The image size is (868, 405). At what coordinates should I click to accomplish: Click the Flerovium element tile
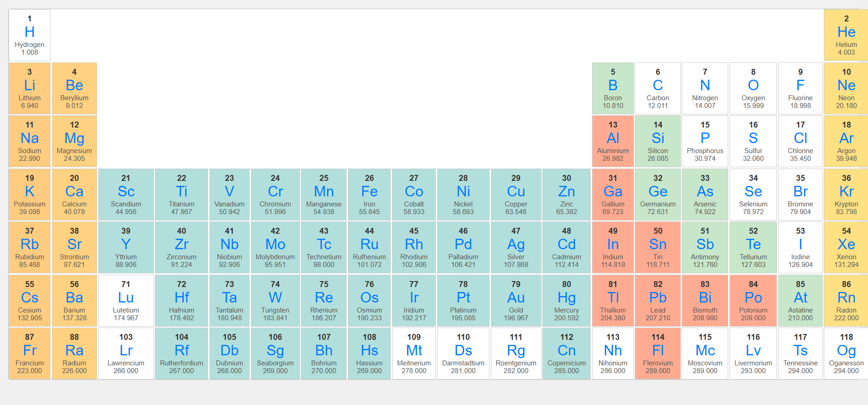658,354
